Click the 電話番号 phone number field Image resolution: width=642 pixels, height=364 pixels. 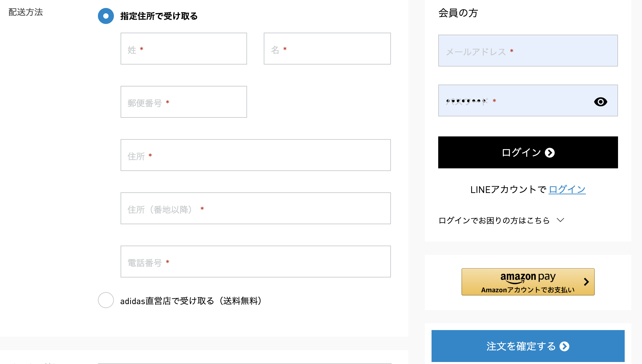tap(256, 262)
